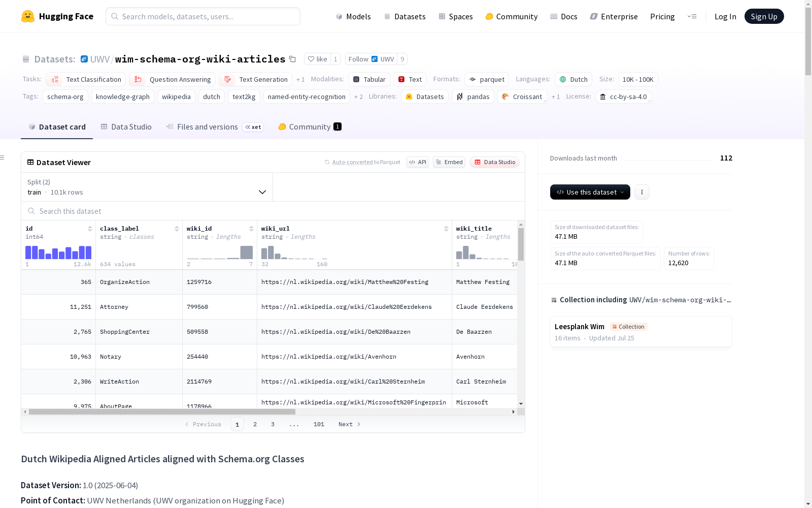Open Data Studio from the viewer header
The image size is (812, 508).
coord(495,162)
